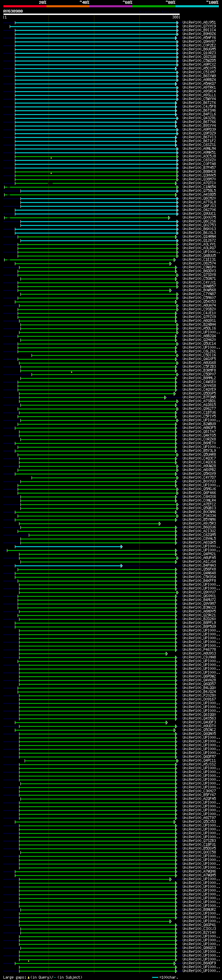Click the yellow triangle in the Large gaps legend
The image size is (222, 980).
click(x=28, y=977)
